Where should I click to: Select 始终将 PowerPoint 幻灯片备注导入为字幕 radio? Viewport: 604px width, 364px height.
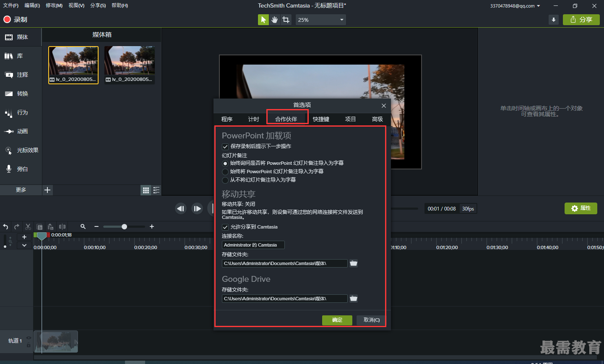pos(225,172)
